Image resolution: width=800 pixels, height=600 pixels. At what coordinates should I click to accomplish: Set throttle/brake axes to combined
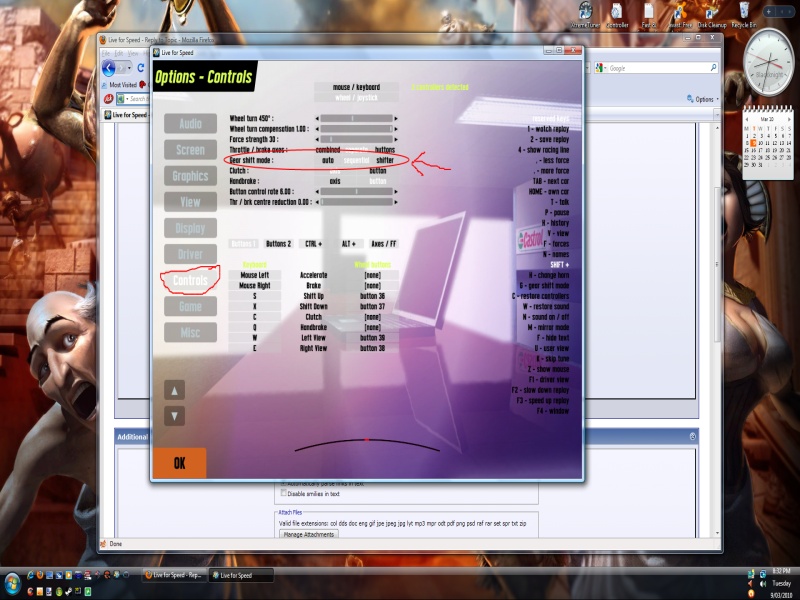click(x=328, y=150)
